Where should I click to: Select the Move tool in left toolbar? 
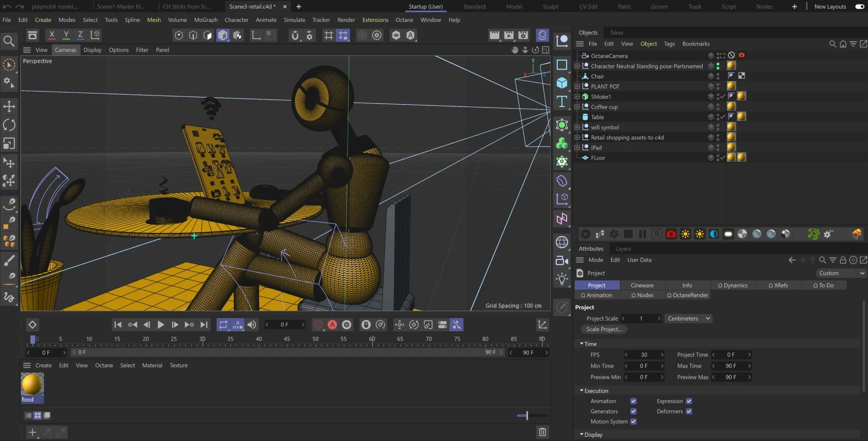tap(9, 106)
